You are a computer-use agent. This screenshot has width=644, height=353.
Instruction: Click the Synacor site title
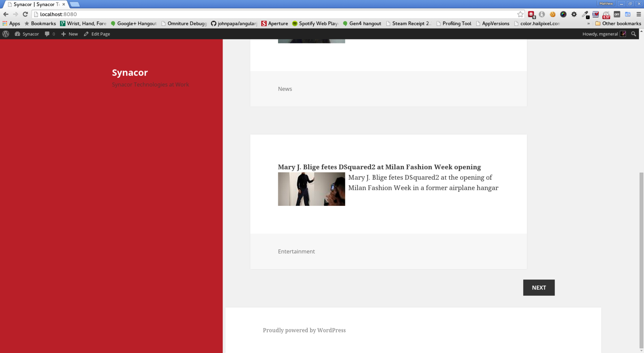pos(130,72)
